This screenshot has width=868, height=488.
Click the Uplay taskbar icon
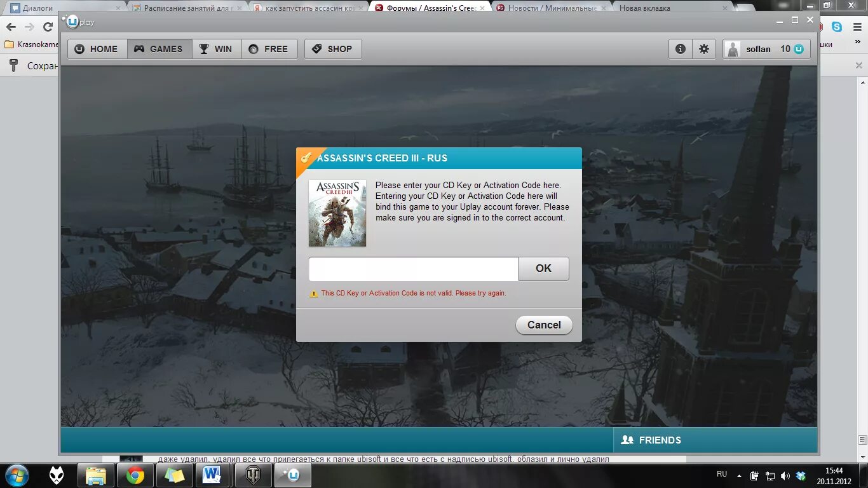pos(292,475)
